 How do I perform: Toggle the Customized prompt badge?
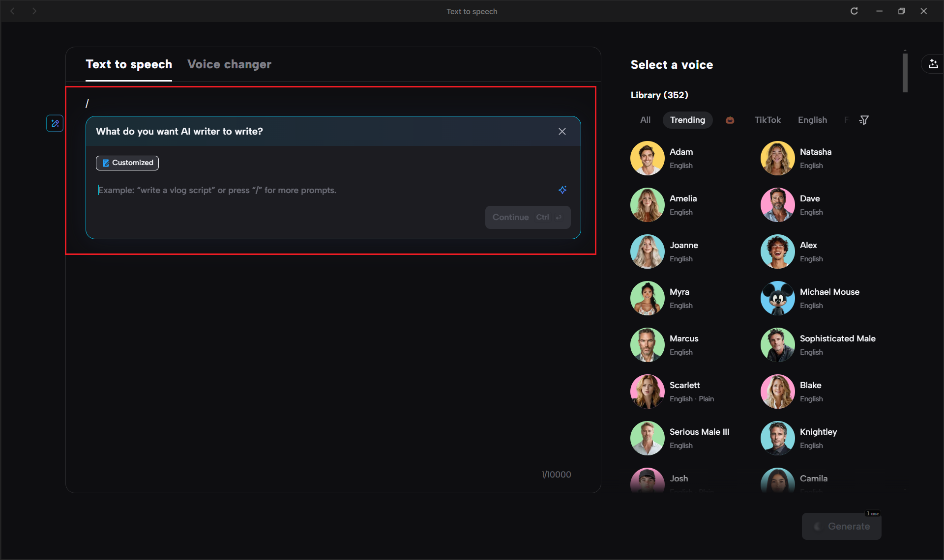pyautogui.click(x=127, y=163)
